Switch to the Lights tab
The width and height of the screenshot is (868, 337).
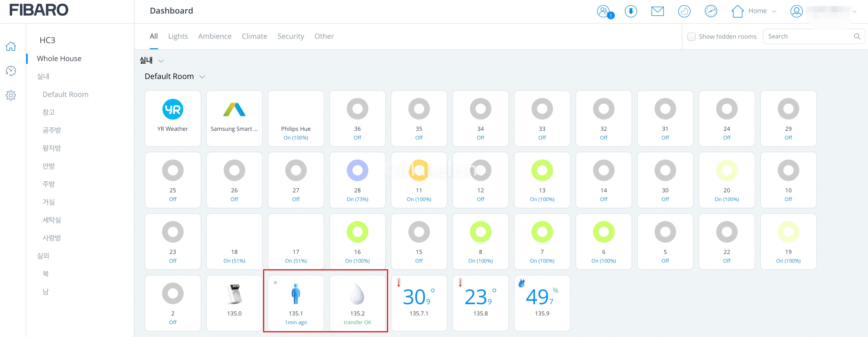click(x=177, y=36)
